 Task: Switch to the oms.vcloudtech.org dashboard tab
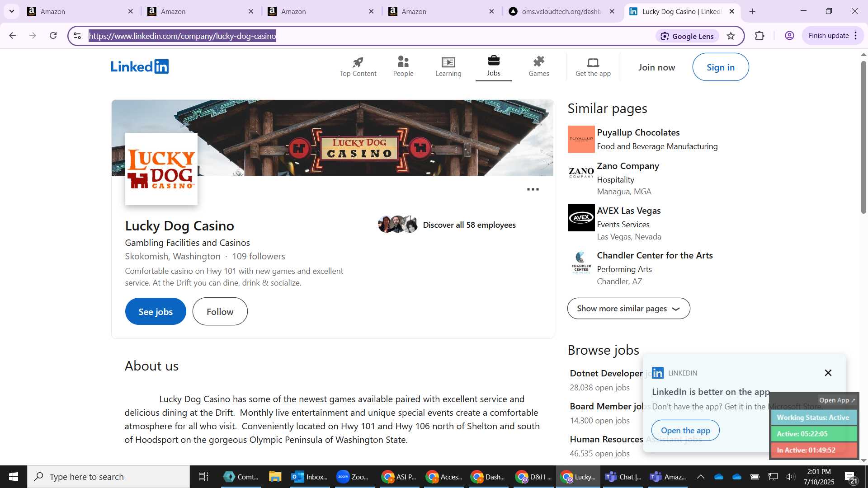561,11
